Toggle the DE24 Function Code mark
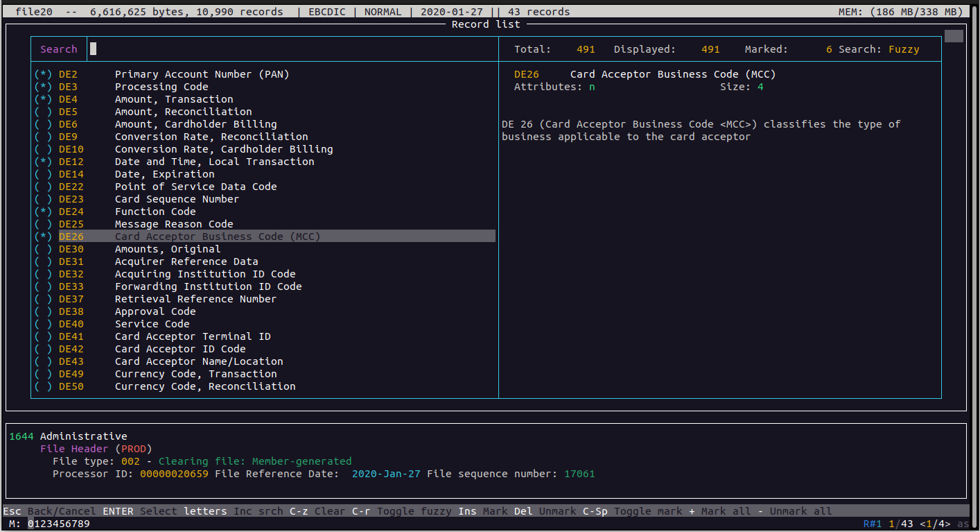980x532 pixels. 43,212
